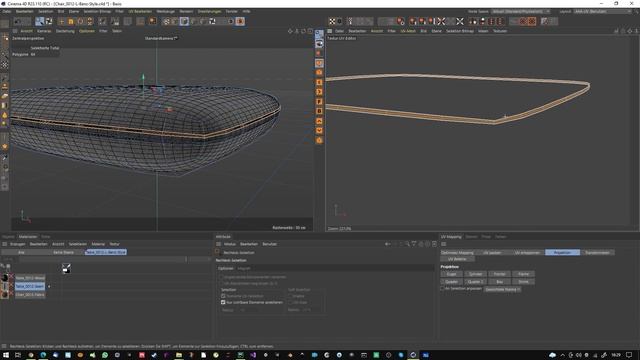Open the 'Modus' menu in the Attribute manager
Image resolution: width=640 pixels, height=360 pixels.
click(230, 244)
